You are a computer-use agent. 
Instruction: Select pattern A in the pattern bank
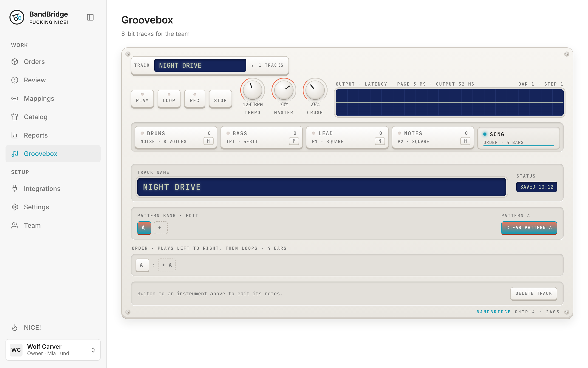[144, 228]
